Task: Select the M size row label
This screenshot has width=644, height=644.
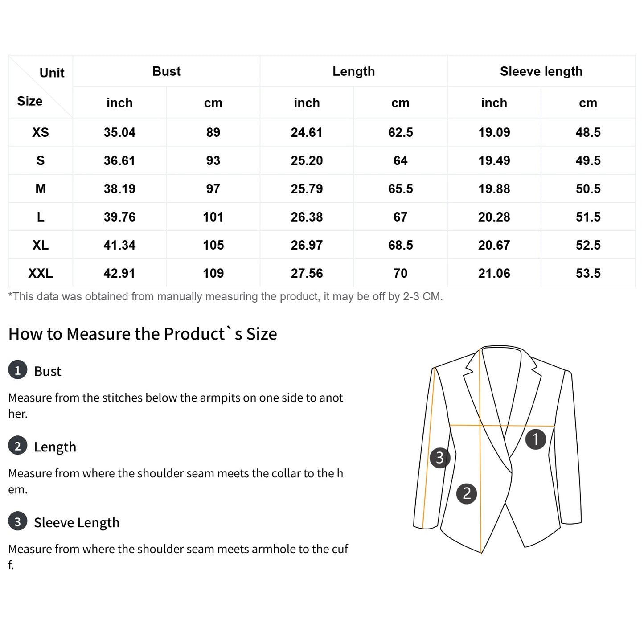Action: [x=41, y=189]
